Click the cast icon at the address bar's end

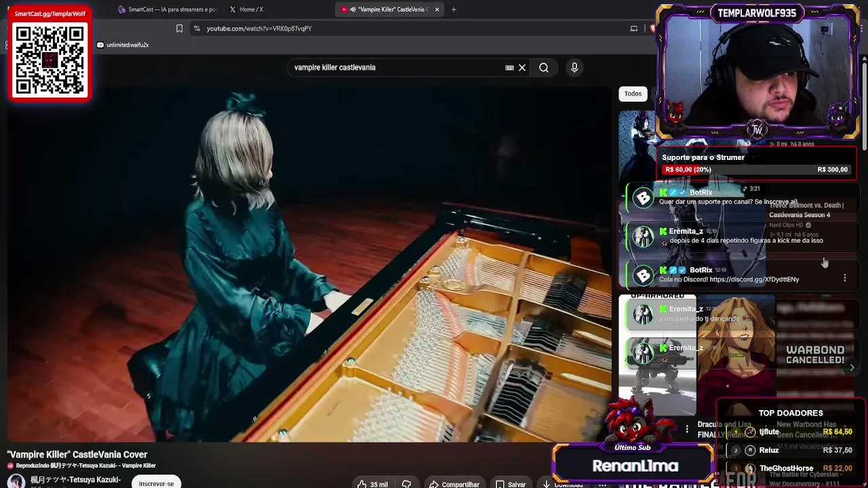(634, 28)
